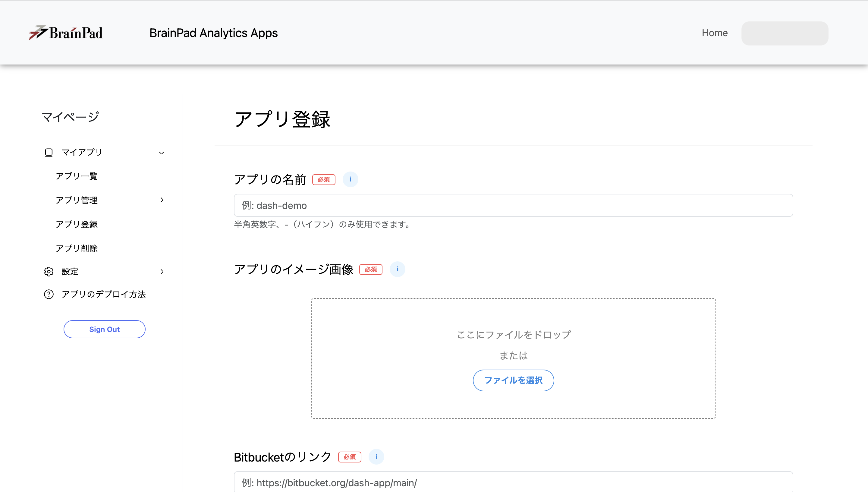The width and height of the screenshot is (868, 492).
Task: Select アプリ削除 in the sidebar
Action: [77, 248]
